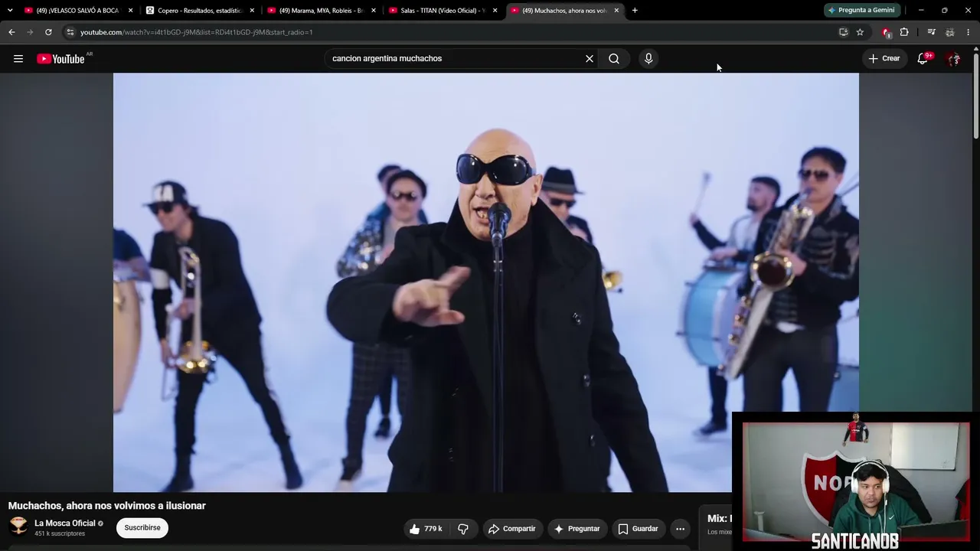Close the Copero Resultados tab
The height and width of the screenshot is (551, 980).
tap(252, 11)
